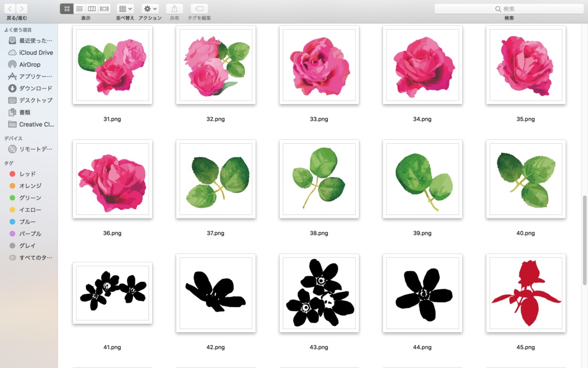Switch to icon view mode
The image size is (588, 368).
(67, 9)
